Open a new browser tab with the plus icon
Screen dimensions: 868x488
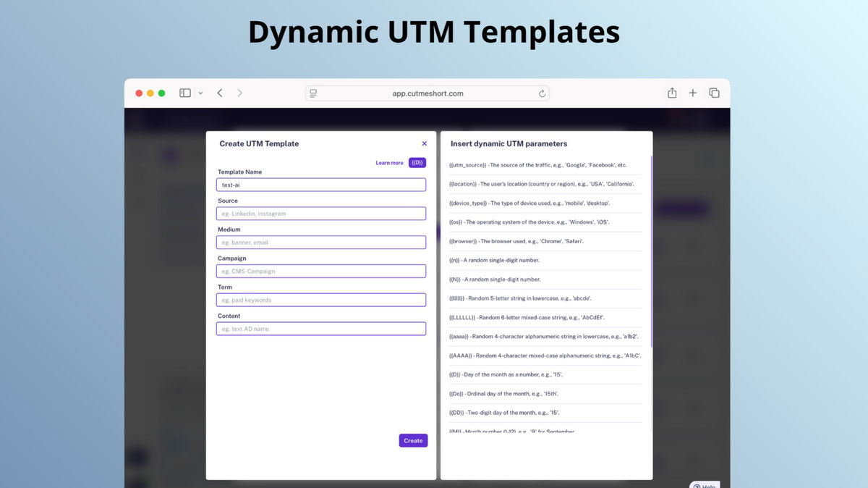pyautogui.click(x=692, y=93)
